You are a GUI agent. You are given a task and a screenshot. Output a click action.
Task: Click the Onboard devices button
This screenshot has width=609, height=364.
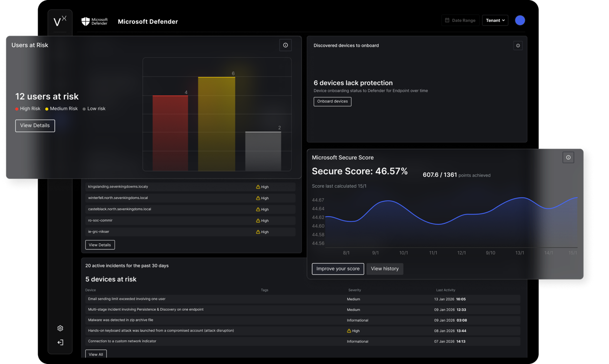(x=333, y=101)
